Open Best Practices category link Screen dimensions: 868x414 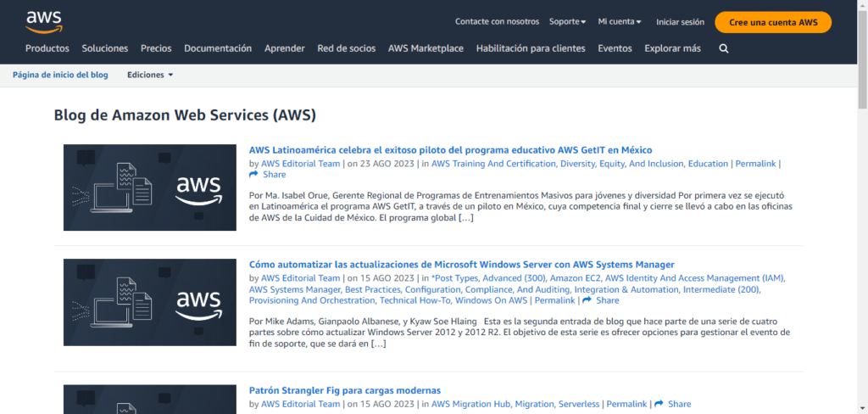click(374, 289)
